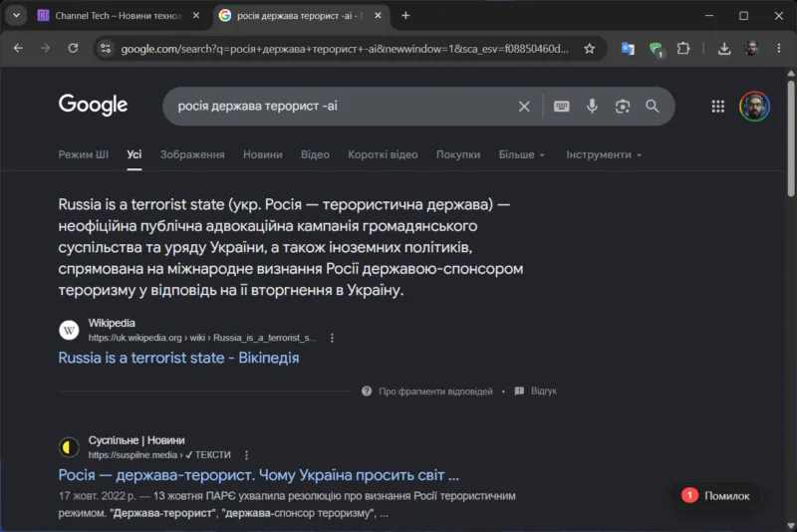The width and height of the screenshot is (797, 532).
Task: Switch to Режим ШІ search mode
Action: click(x=84, y=154)
